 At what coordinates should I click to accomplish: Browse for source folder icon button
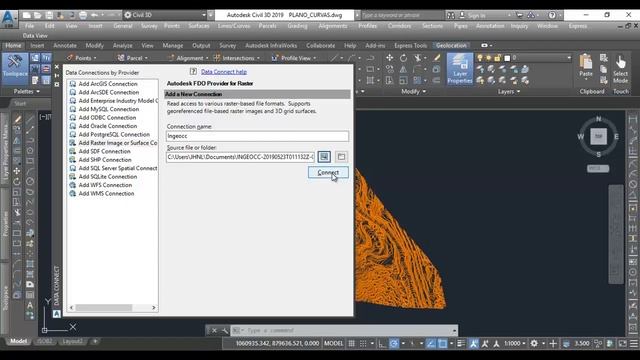(342, 157)
